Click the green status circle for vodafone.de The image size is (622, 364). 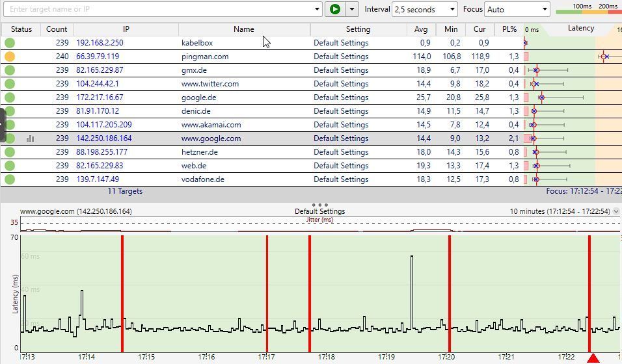[x=10, y=179]
